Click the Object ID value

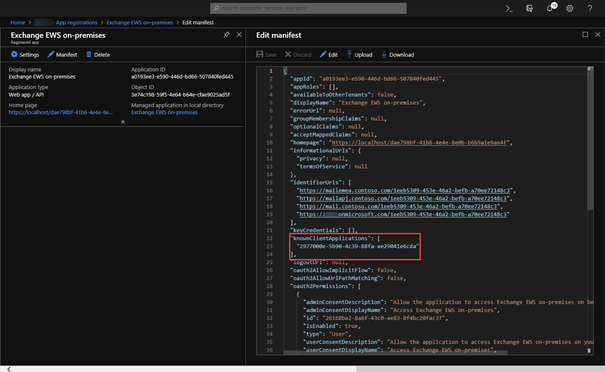tap(180, 95)
